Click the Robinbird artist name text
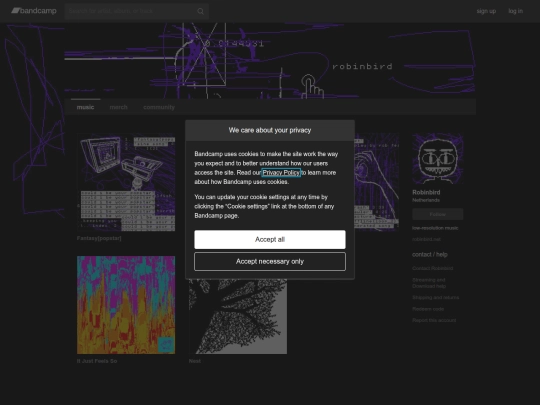 coord(426,193)
